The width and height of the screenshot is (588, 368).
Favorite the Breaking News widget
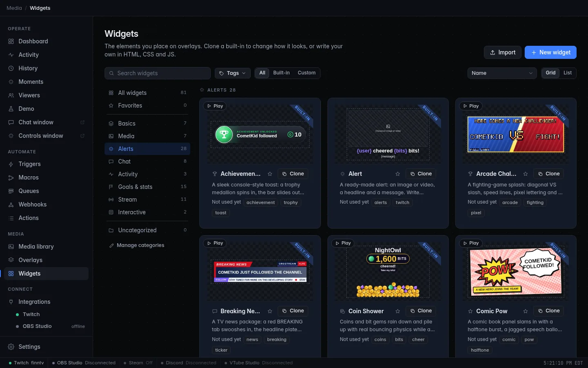coord(270,311)
